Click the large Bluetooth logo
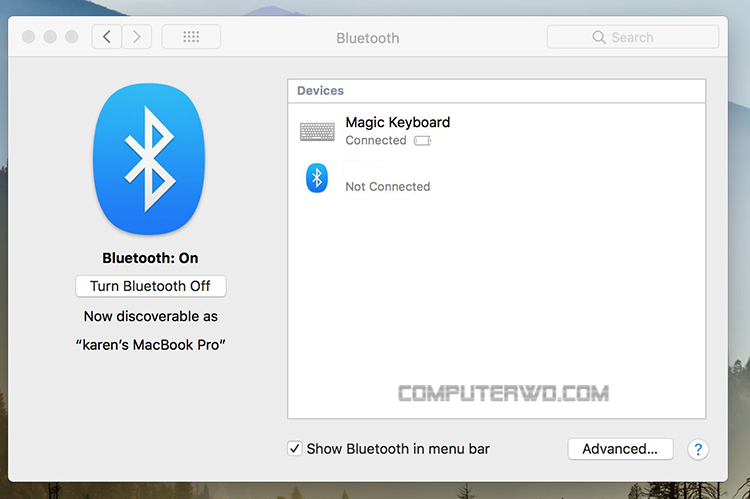Screen dimensions: 750x499 (149, 159)
